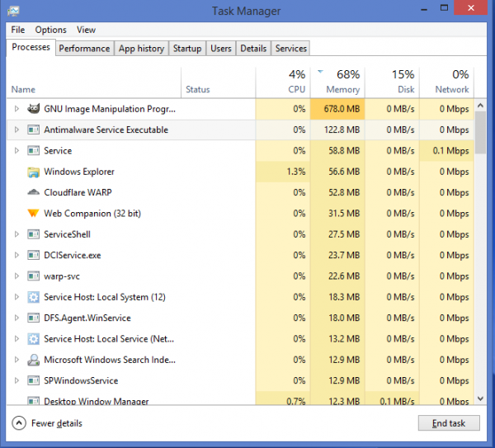Open the Options menu

[x=50, y=30]
